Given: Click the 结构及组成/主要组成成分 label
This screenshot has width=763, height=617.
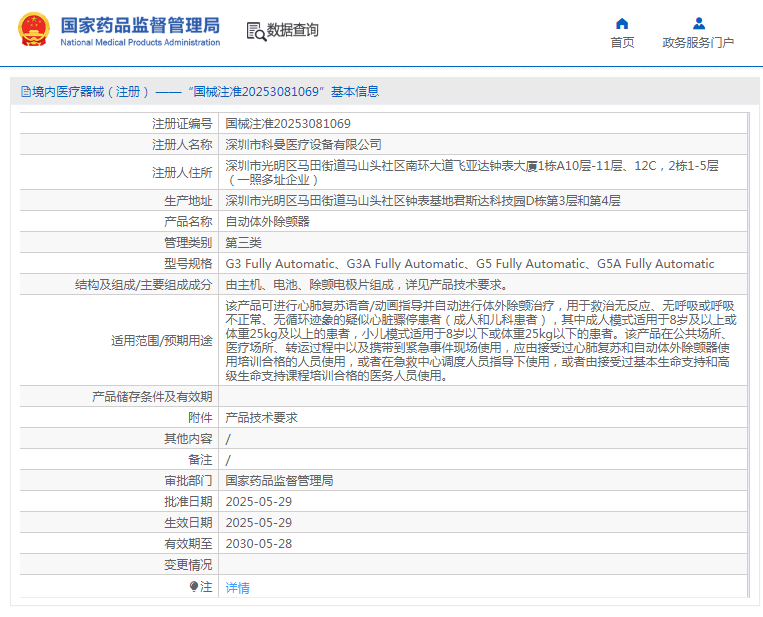Looking at the screenshot, I should 144,285.
